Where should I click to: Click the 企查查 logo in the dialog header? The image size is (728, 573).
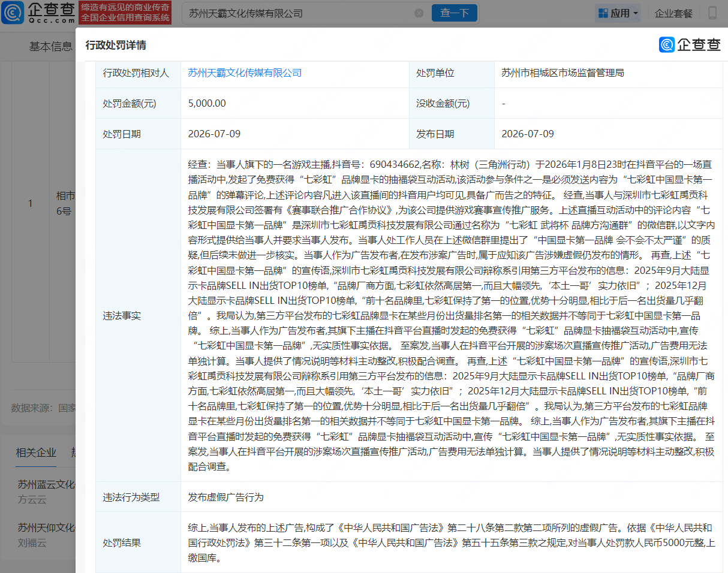690,44
